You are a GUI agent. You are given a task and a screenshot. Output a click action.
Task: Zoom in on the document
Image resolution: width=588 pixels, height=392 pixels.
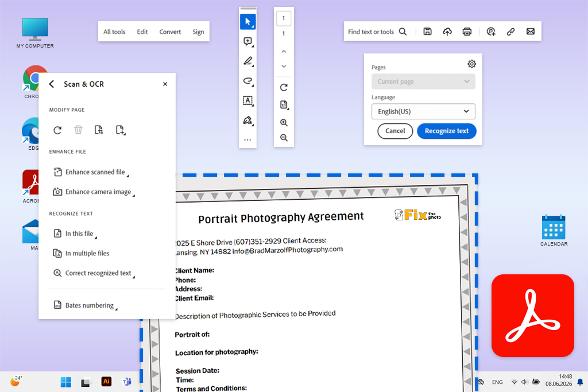click(284, 123)
